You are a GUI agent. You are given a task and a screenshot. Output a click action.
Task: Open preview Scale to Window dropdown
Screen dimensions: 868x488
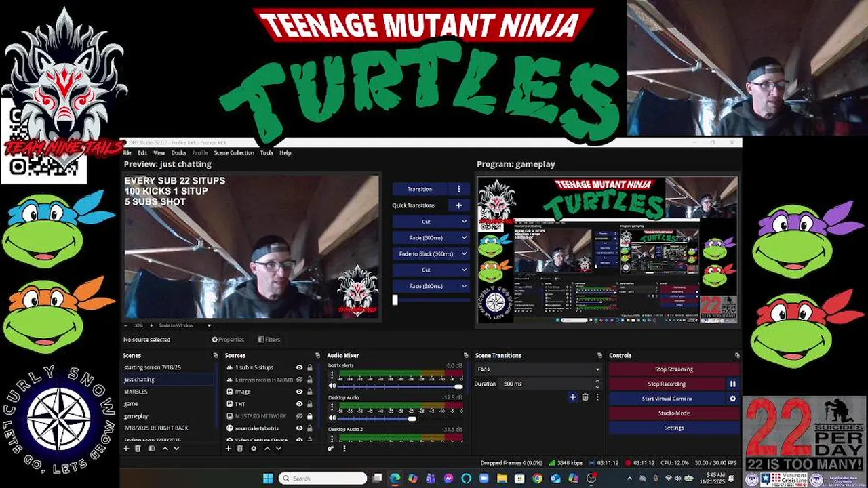pos(184,325)
